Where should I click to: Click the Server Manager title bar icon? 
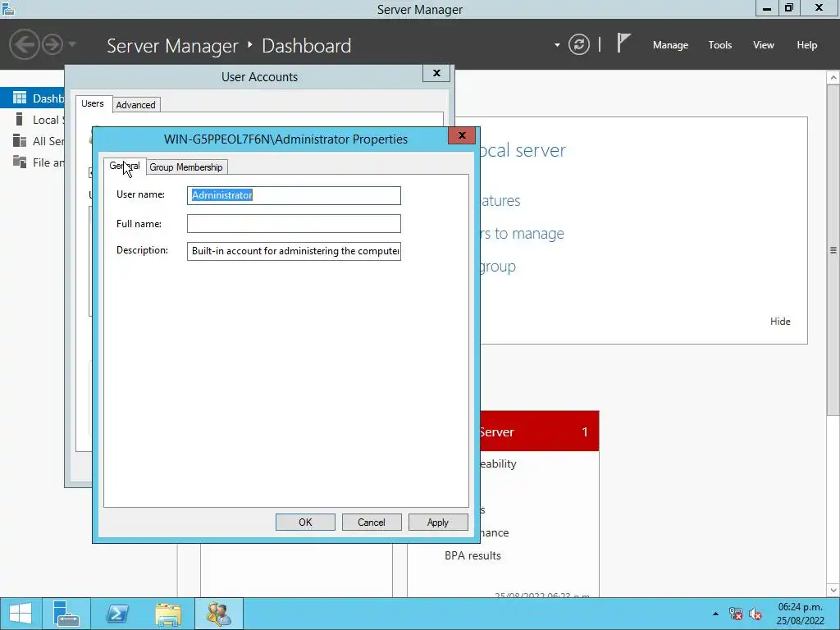tap(8, 9)
